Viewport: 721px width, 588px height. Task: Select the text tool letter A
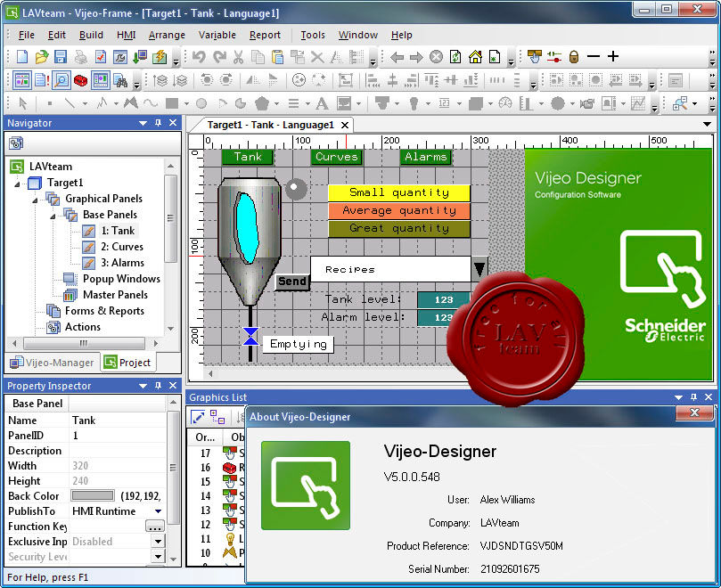[x=322, y=104]
